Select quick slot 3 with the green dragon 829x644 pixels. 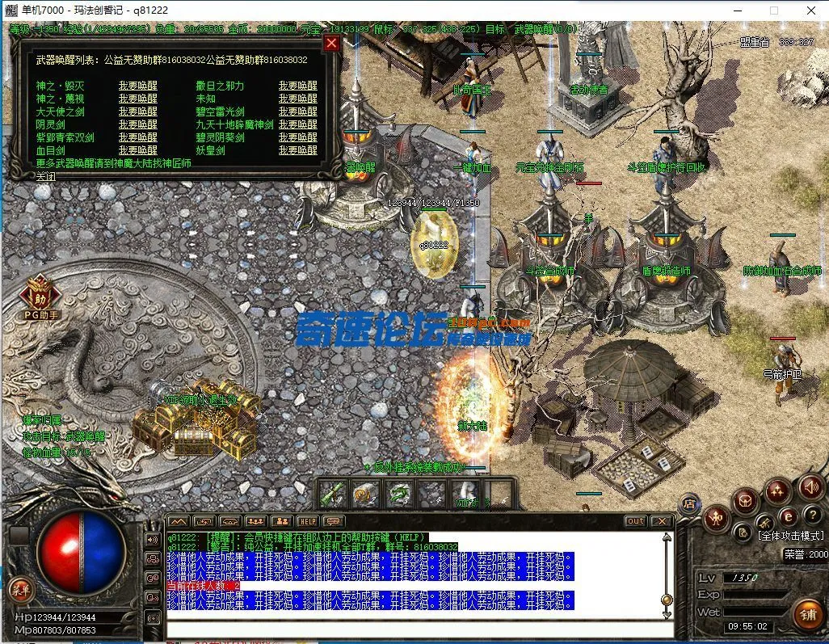pos(400,495)
